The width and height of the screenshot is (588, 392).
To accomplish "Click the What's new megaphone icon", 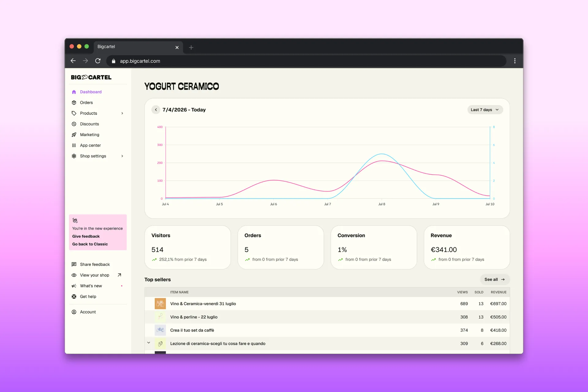I will [74, 286].
